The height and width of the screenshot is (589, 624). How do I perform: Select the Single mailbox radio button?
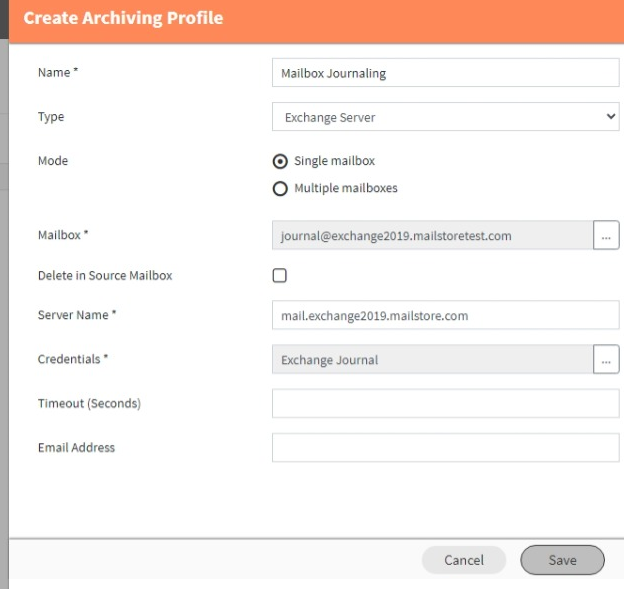[x=280, y=161]
